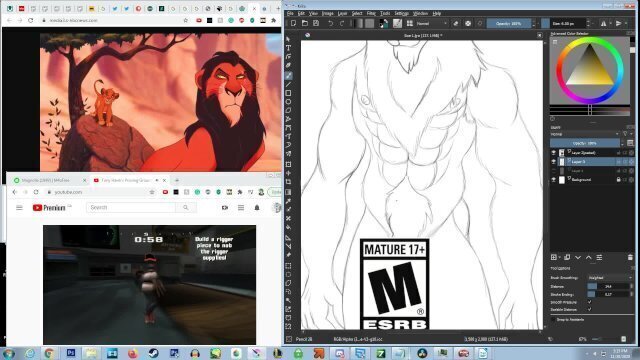
Task: Delete layer with the trash icon
Action: (630, 258)
